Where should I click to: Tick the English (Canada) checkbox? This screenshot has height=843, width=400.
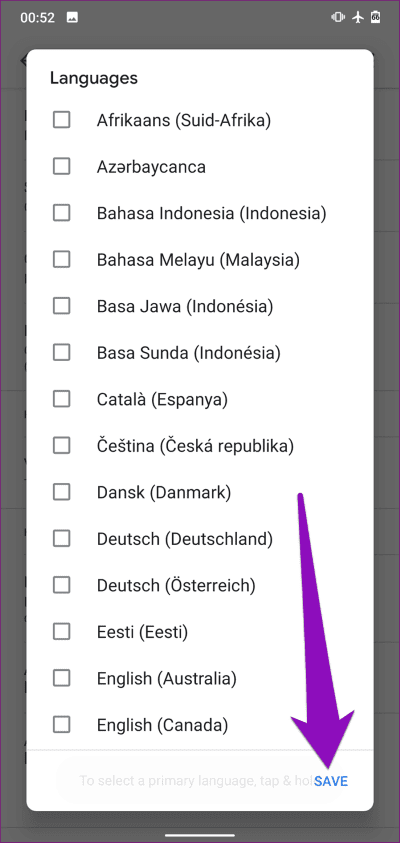[x=61, y=725]
